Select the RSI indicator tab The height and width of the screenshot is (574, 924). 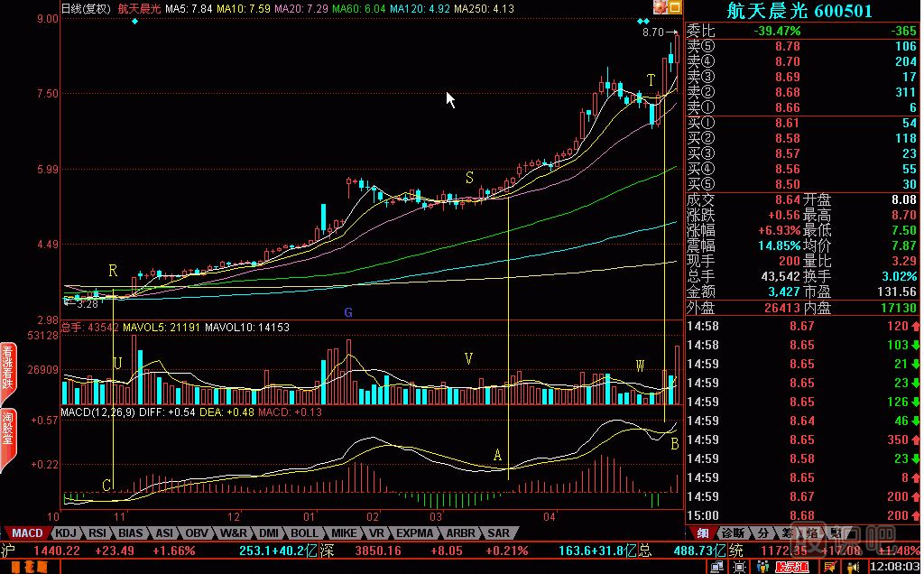(x=98, y=533)
